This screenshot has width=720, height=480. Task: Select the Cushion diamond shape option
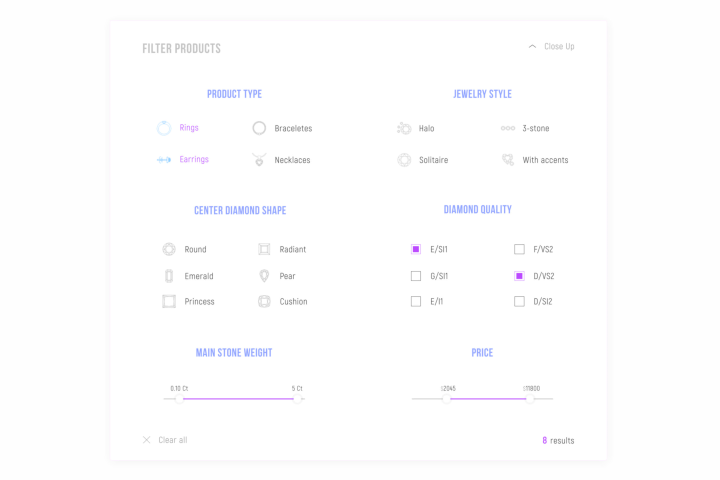point(264,301)
